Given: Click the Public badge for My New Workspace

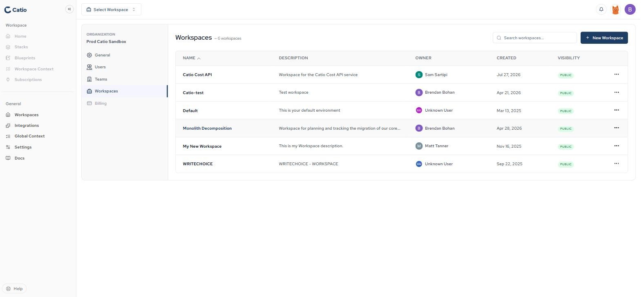Looking at the screenshot, I should pyautogui.click(x=566, y=146).
